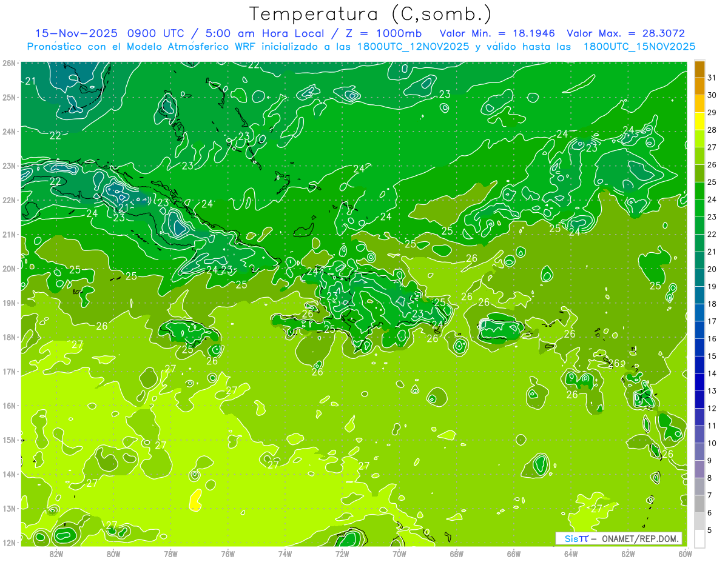Image resolution: width=728 pixels, height=562 pixels.
Task: Click the latitude axis label "23N"
Action: [x=9, y=166]
